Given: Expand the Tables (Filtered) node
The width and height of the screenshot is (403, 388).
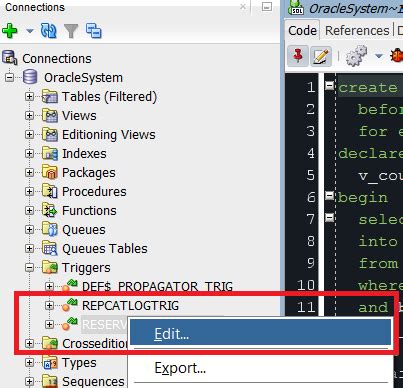Looking at the screenshot, I should tap(29, 96).
